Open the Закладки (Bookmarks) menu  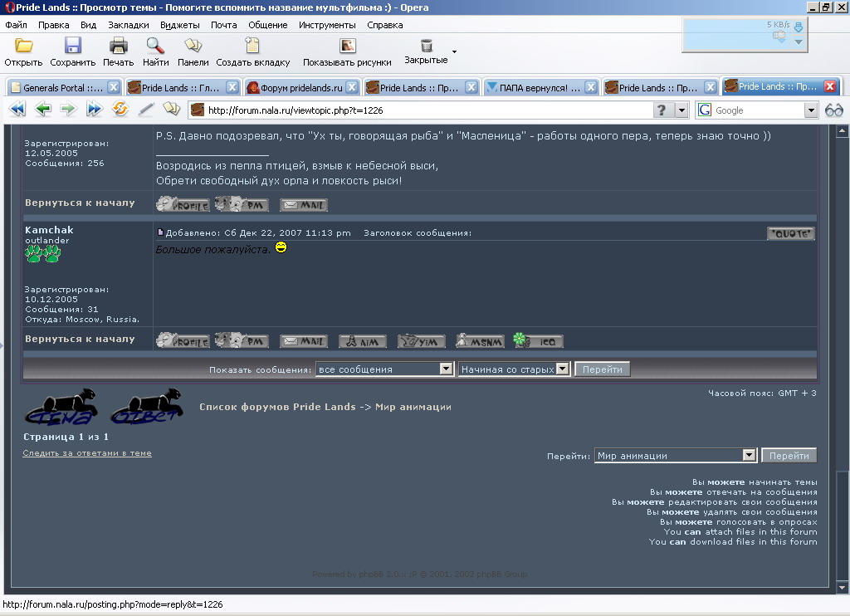pos(129,25)
